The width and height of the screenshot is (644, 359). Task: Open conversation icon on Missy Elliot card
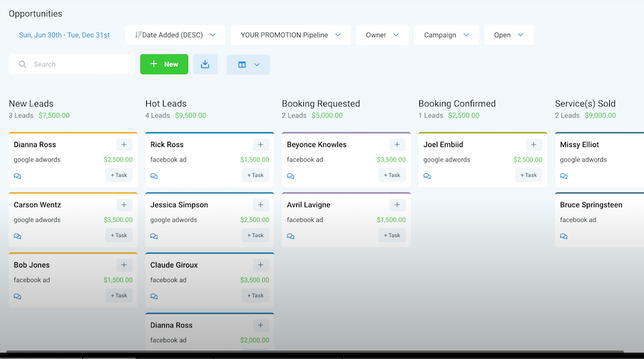564,176
